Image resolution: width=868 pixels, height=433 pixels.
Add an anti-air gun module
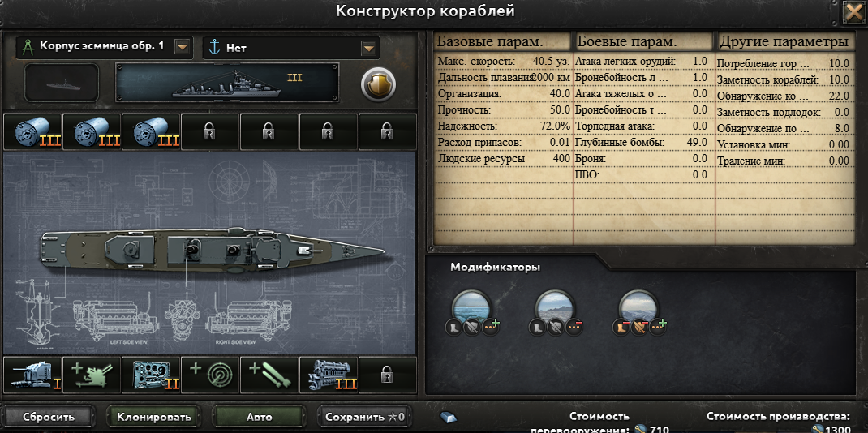click(x=92, y=375)
